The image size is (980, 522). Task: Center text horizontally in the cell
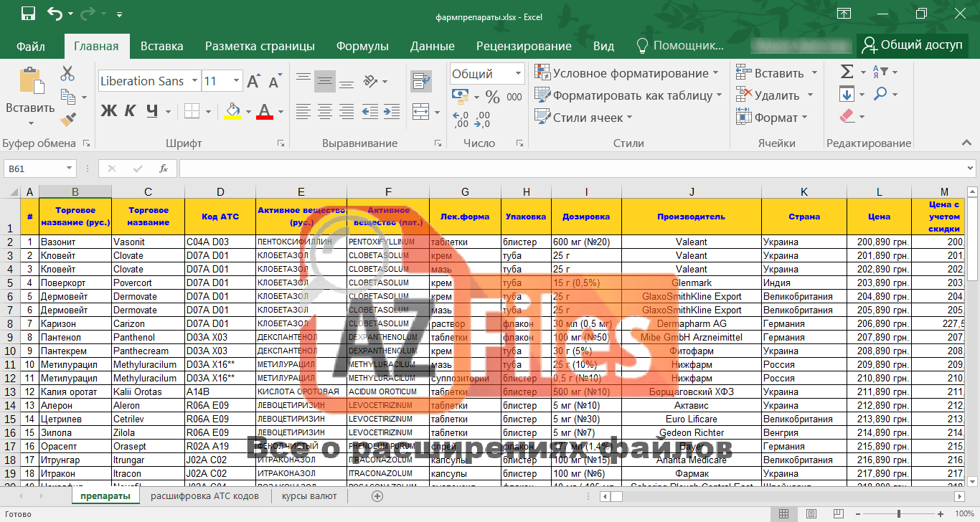[326, 112]
